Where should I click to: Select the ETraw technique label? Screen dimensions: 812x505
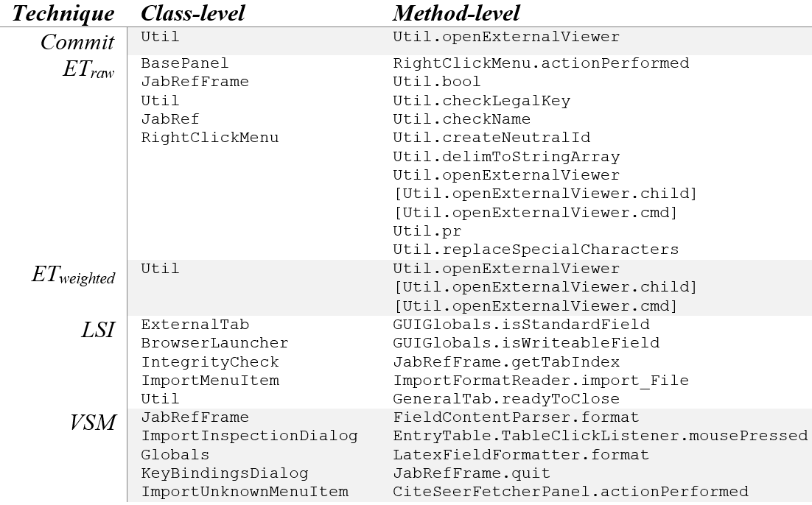click(x=88, y=68)
